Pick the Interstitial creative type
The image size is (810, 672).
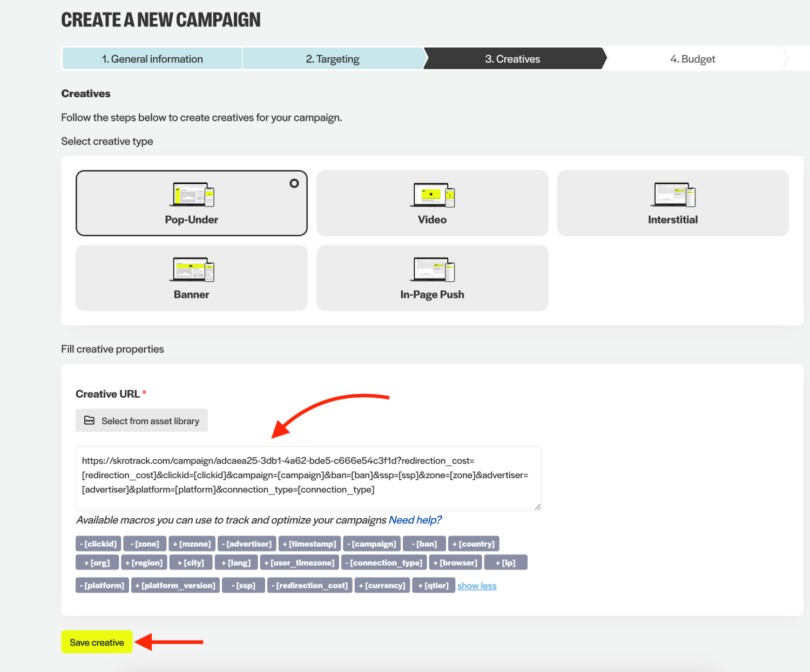coord(673,203)
